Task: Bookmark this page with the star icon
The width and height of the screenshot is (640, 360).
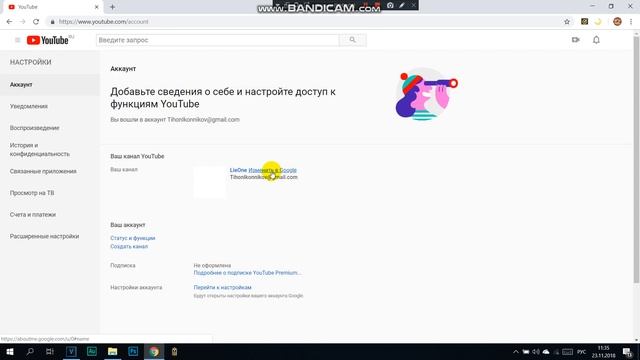Action: (567, 22)
